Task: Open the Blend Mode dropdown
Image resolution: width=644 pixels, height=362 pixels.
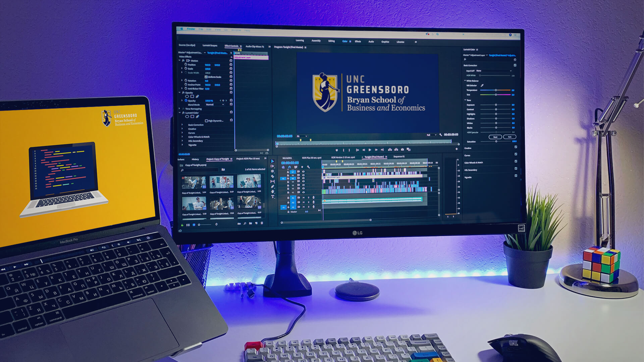Action: click(x=215, y=105)
